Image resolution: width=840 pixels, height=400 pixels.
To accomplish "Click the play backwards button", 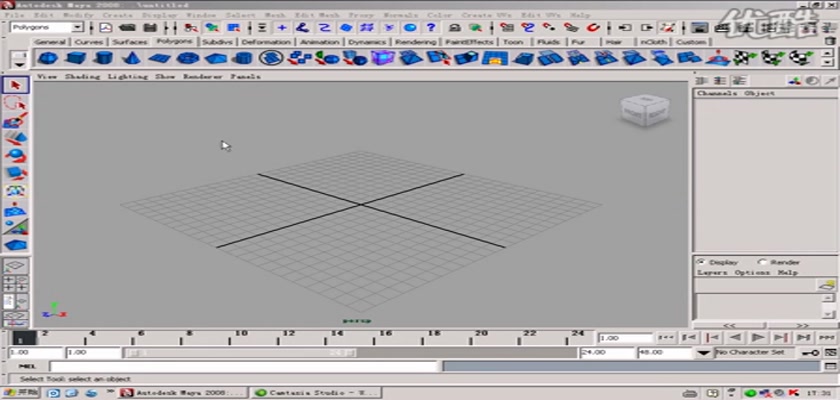I will coord(736,337).
